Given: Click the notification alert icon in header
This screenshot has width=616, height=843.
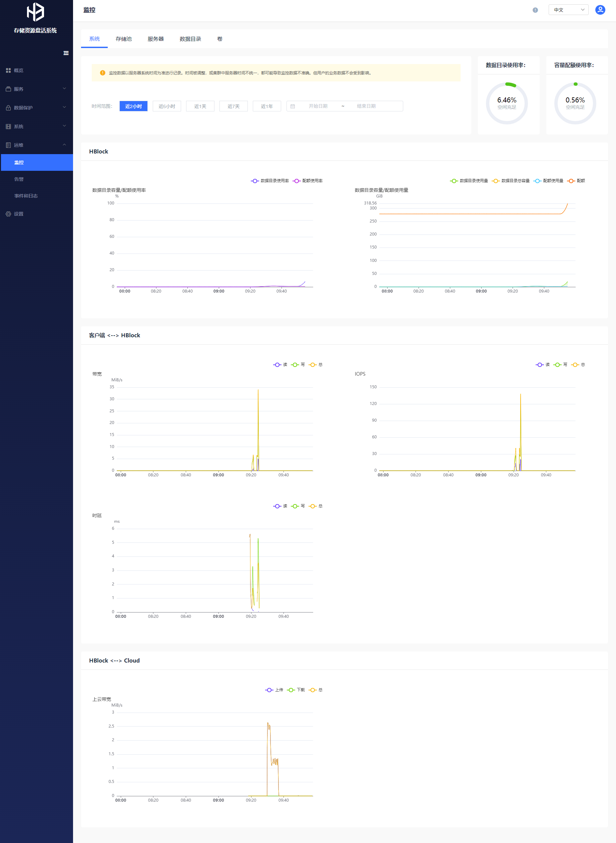Looking at the screenshot, I should (x=535, y=10).
